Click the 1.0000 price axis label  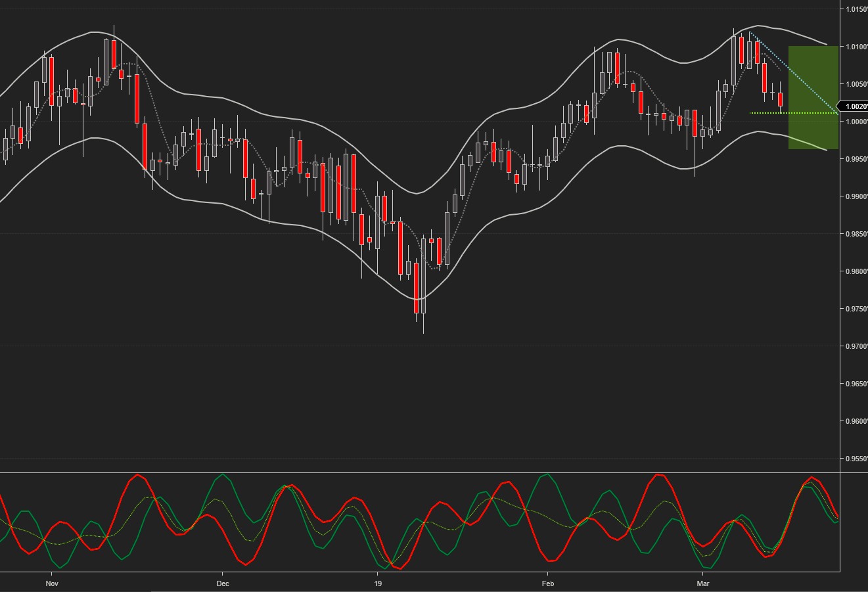click(x=857, y=122)
